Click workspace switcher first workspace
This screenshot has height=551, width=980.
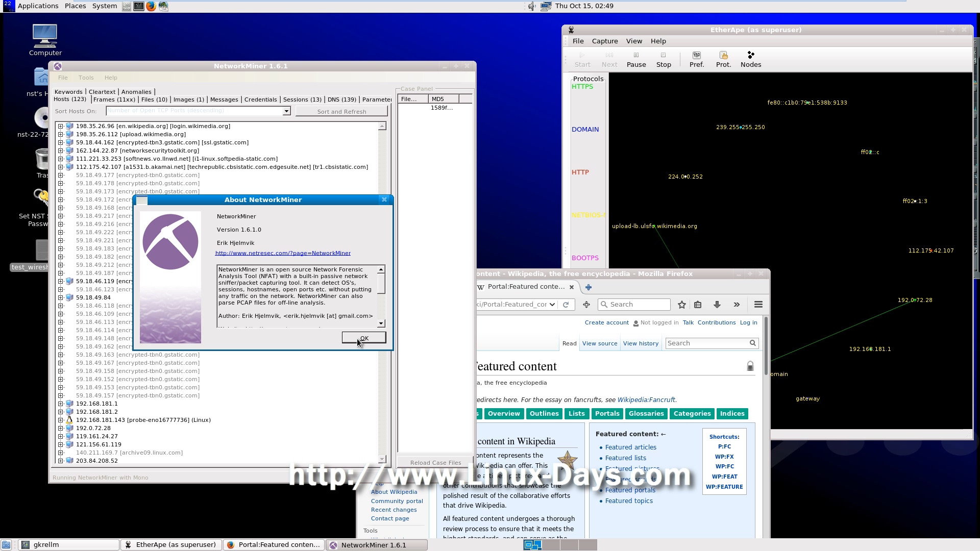tap(532, 545)
